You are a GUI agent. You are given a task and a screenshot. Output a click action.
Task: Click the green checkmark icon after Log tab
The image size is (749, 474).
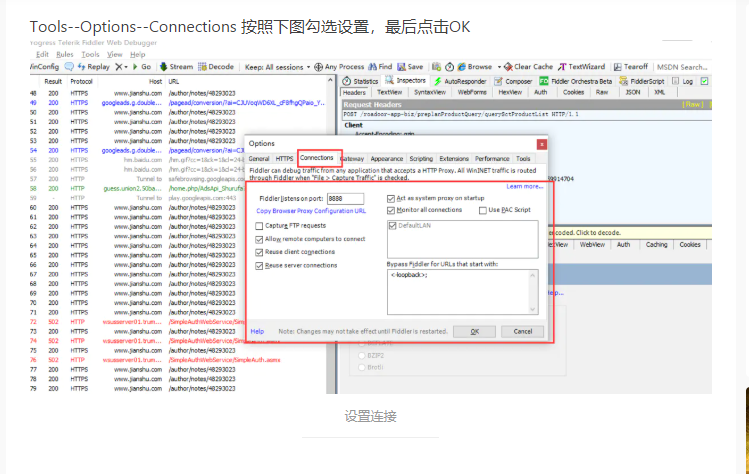[x=704, y=81]
